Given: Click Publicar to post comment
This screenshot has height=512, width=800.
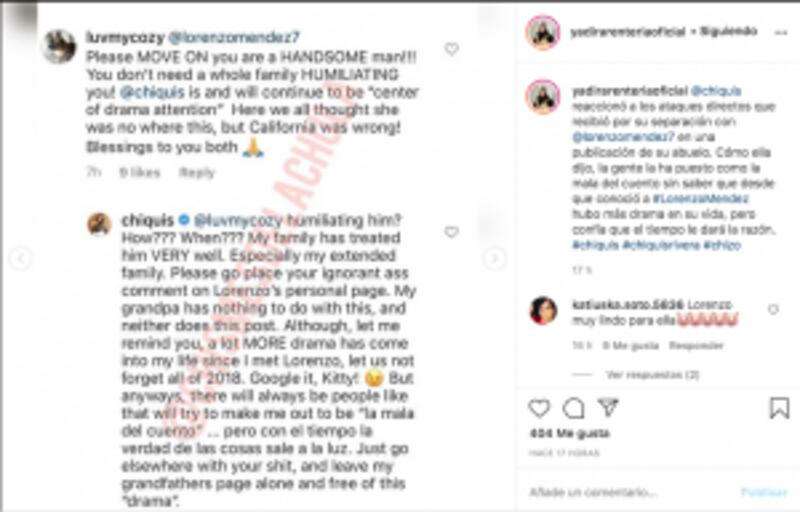Looking at the screenshot, I should click(764, 492).
